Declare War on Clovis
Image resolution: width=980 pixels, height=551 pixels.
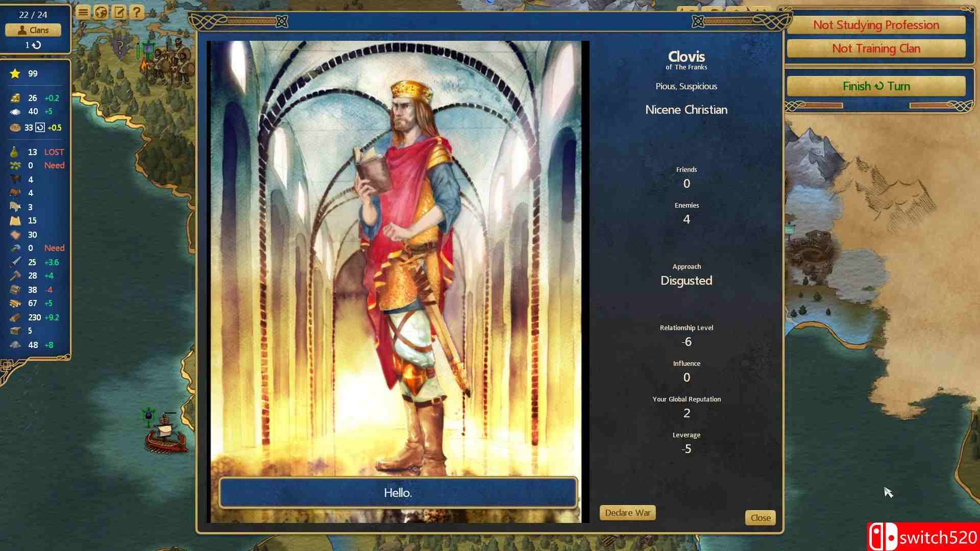coord(627,513)
